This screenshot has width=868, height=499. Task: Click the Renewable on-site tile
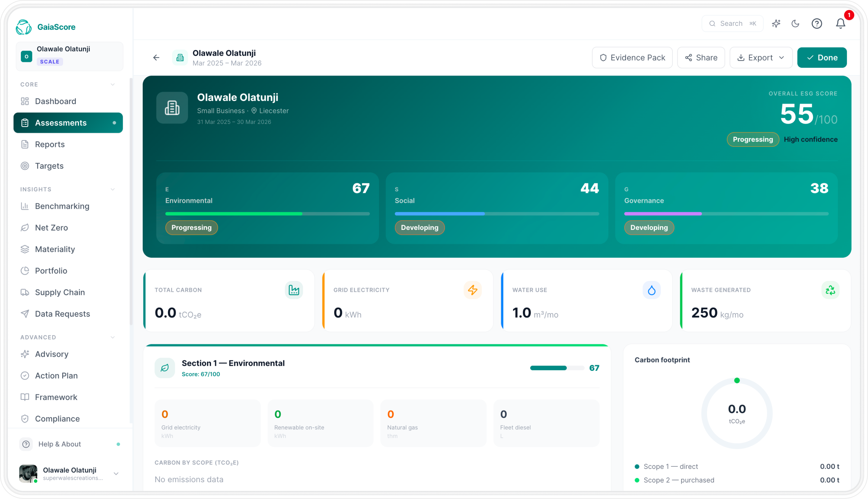(x=321, y=423)
